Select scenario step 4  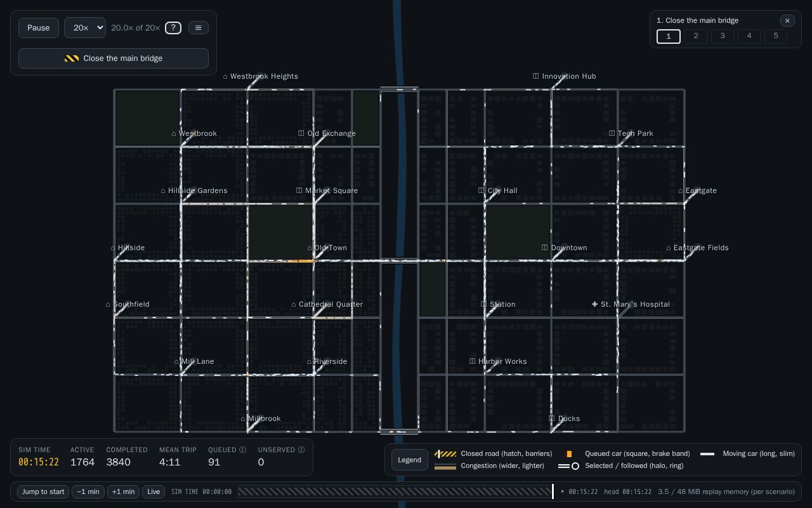(x=749, y=36)
